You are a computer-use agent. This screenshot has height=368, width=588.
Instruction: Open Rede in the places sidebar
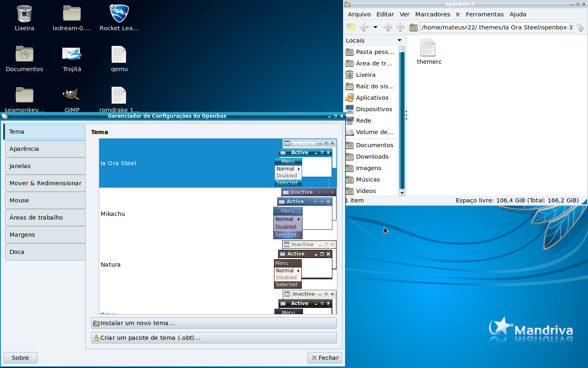371,121
